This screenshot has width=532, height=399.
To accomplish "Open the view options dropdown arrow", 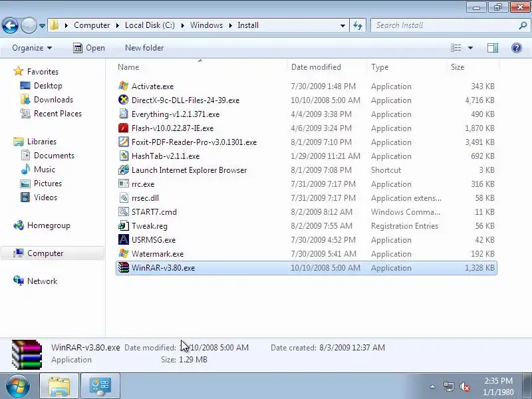I will pos(470,48).
